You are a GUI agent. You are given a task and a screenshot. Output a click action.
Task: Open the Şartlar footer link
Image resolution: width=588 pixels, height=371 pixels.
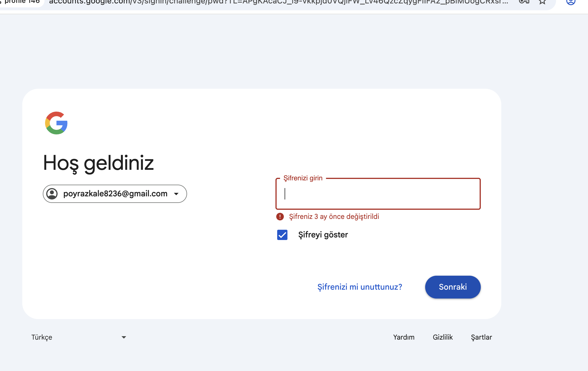tap(481, 337)
